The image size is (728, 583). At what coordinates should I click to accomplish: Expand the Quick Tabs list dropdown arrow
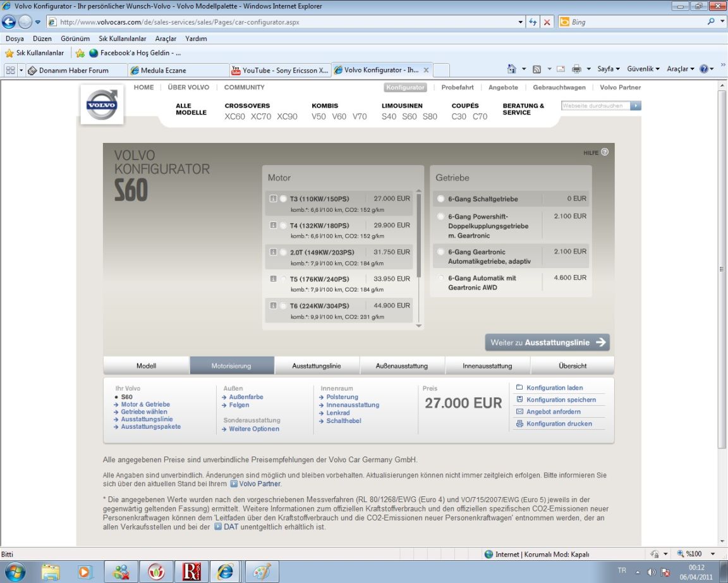(21, 70)
